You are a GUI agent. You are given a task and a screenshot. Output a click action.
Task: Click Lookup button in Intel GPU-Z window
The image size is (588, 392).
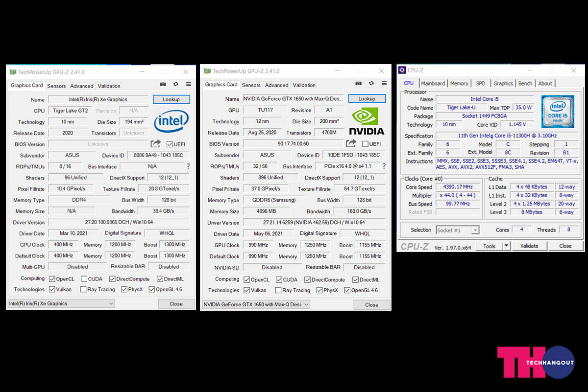171,99
